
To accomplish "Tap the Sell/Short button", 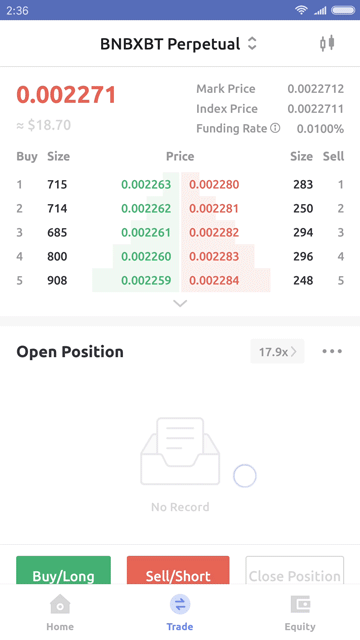I will tap(178, 571).
